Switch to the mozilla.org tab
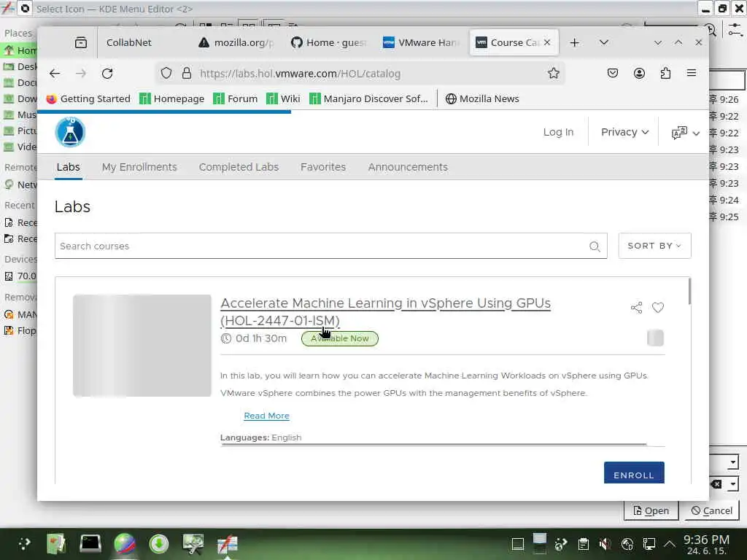The image size is (747, 560). tap(237, 42)
